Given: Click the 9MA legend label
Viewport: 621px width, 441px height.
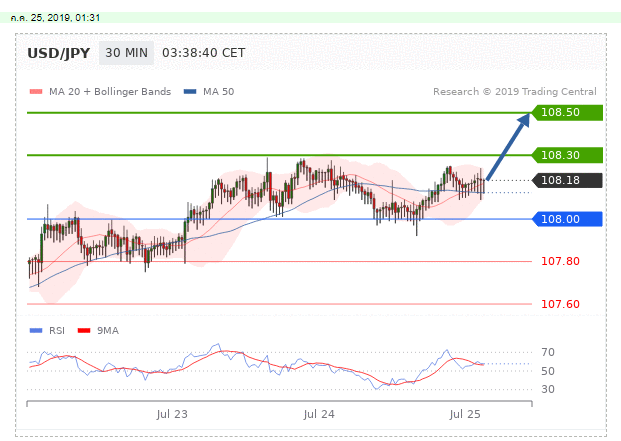Looking at the screenshot, I should tap(108, 331).
